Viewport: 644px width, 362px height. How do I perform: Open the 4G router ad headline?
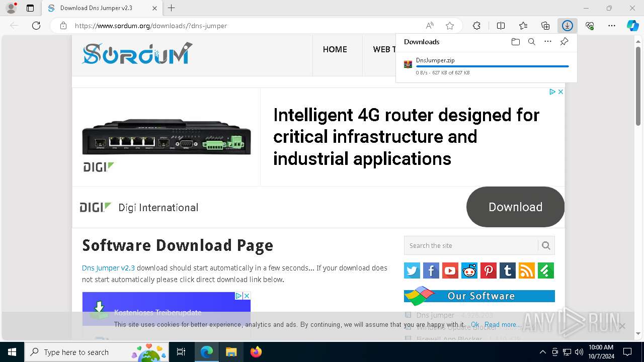pos(407,137)
